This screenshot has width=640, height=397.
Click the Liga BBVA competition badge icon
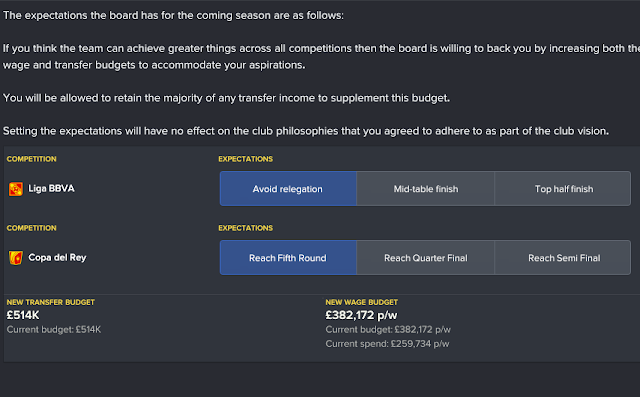[16, 189]
